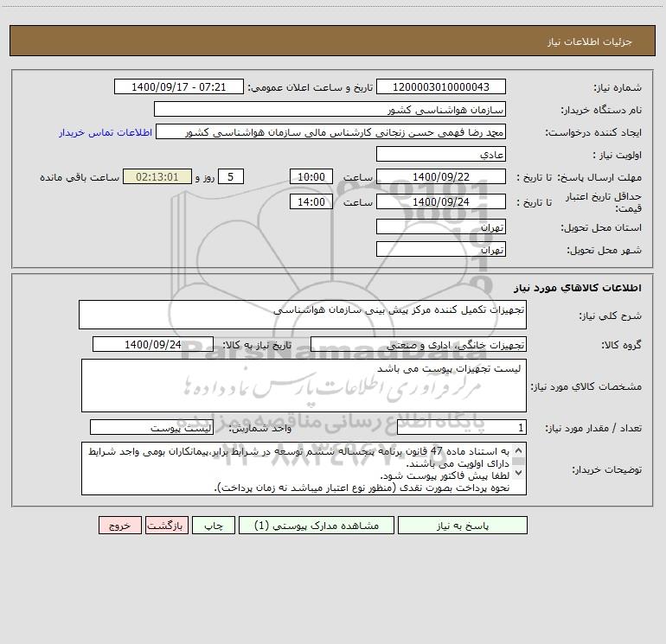666x644 pixels.
Task: Click the price validity time 14:00
Action: pos(311,201)
